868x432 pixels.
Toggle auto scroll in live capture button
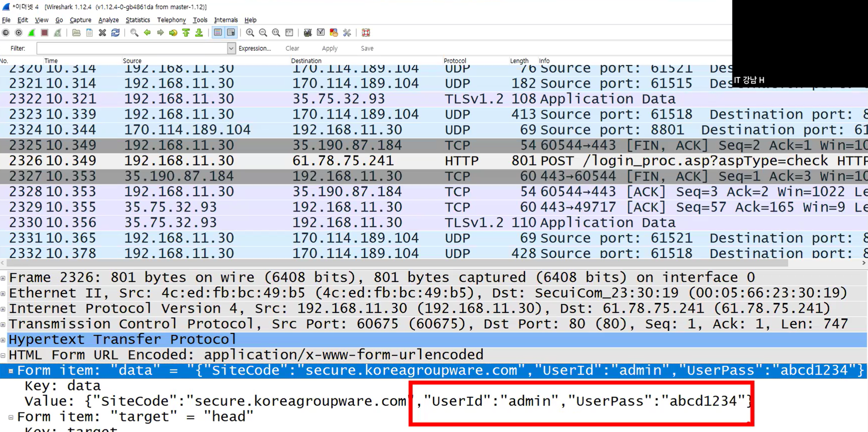click(231, 33)
